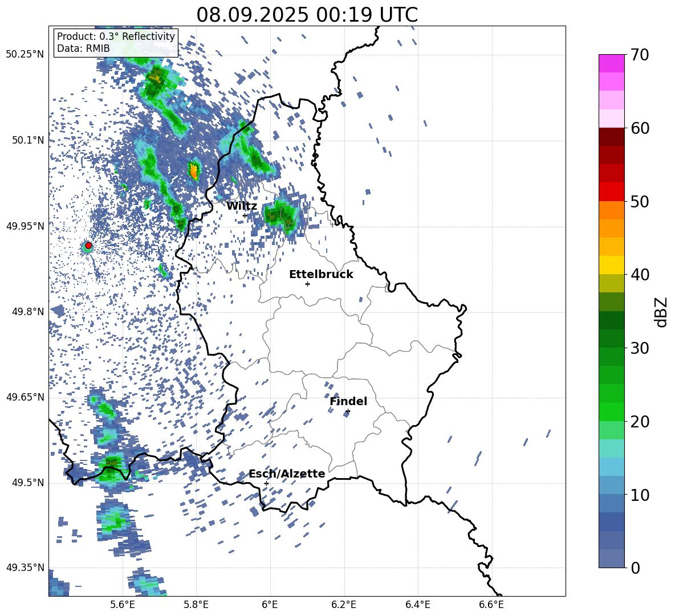Click the 49.8°N latitude label

click(x=29, y=312)
